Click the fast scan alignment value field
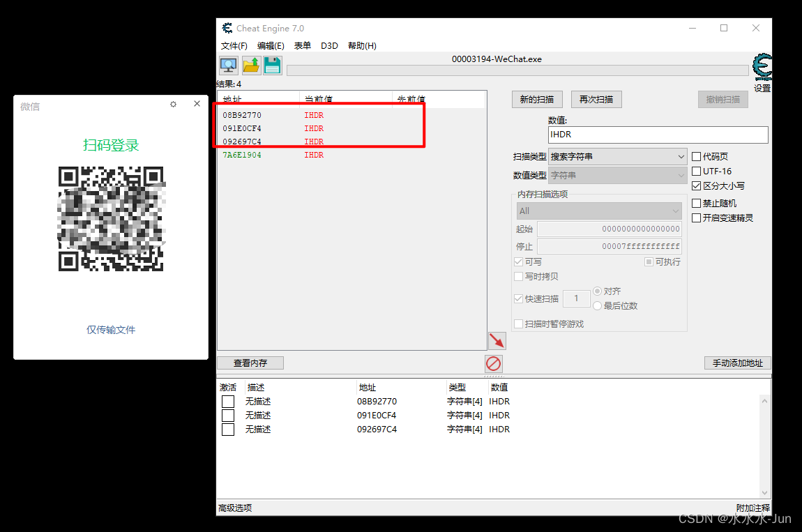Screen dimensions: 802x532 tap(577, 298)
